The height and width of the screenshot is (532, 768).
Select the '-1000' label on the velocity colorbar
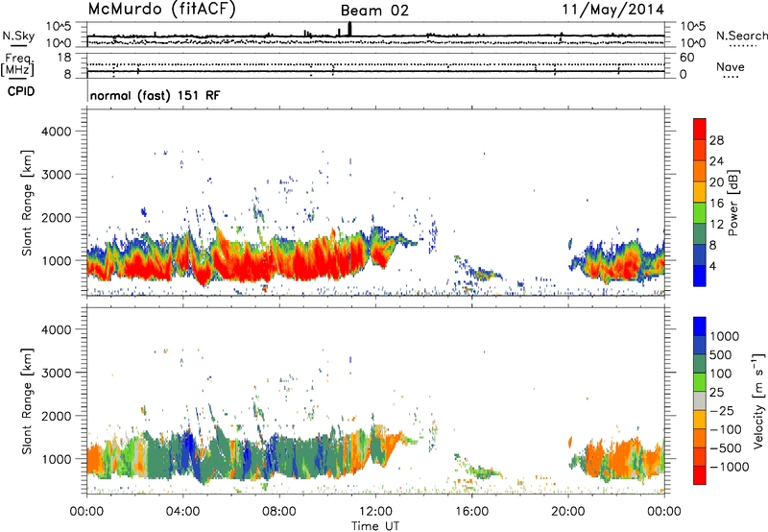(x=729, y=467)
